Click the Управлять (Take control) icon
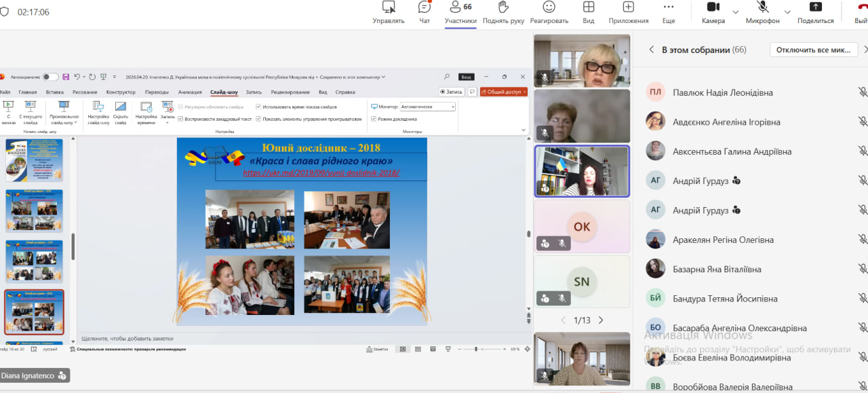The height and width of the screenshot is (393, 868). coord(389,7)
